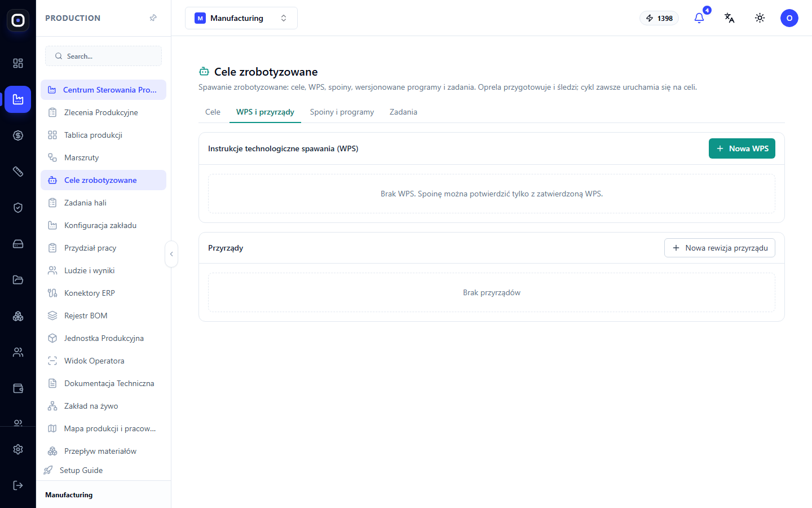812x508 pixels.
Task: Click Nowa rewizja przyrządu button
Action: coord(720,248)
